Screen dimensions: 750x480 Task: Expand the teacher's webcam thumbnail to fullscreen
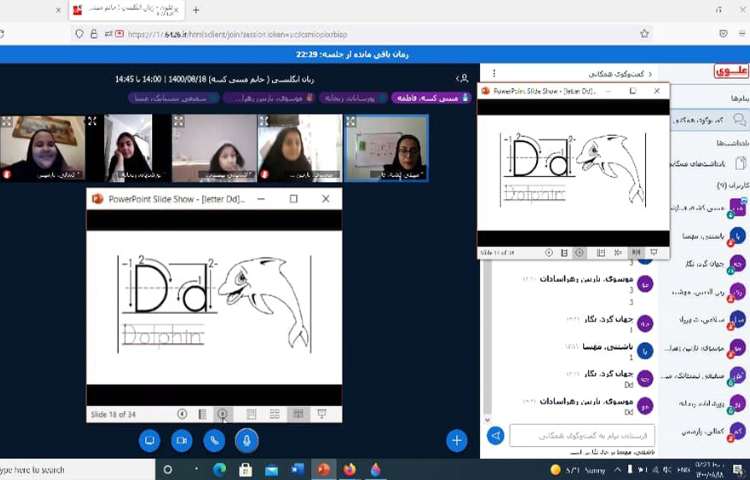point(351,121)
